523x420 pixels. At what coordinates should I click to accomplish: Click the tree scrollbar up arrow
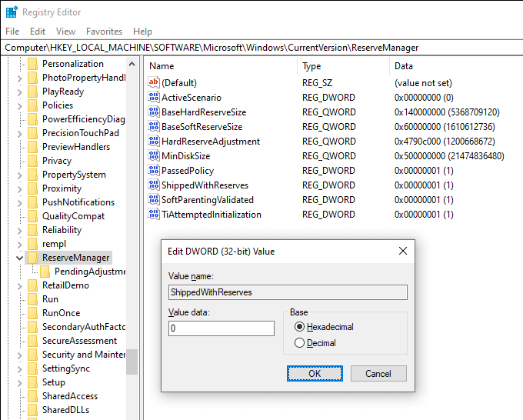132,64
